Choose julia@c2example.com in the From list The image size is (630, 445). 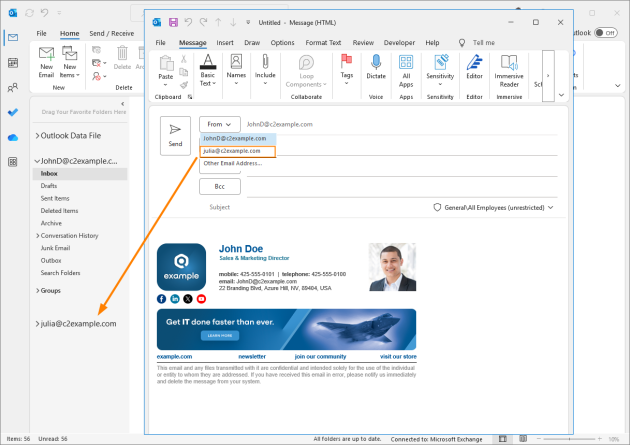(x=237, y=151)
